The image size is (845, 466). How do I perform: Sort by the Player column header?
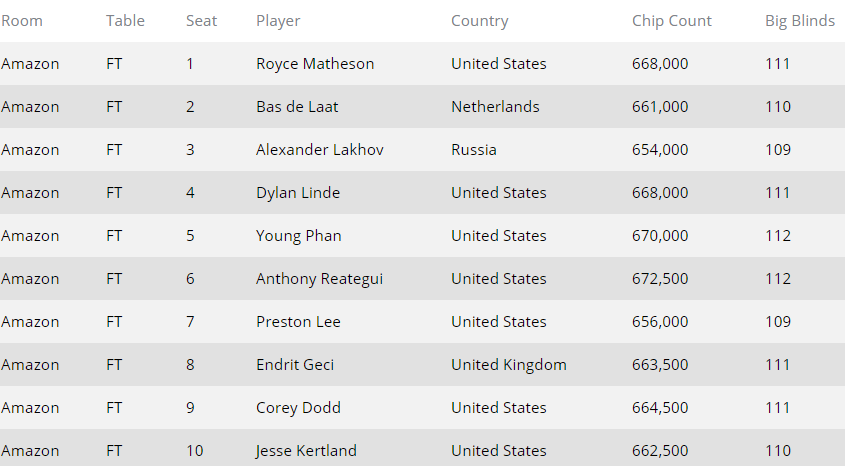[278, 21]
